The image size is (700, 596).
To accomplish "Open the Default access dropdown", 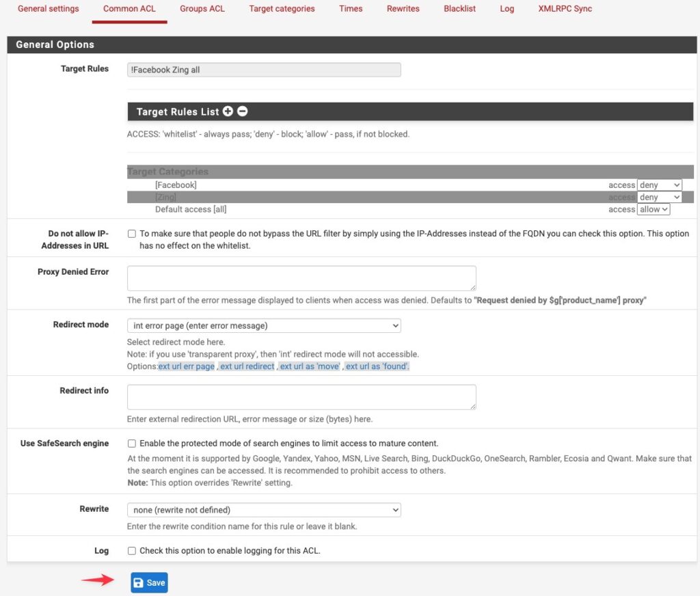I will pyautogui.click(x=654, y=209).
